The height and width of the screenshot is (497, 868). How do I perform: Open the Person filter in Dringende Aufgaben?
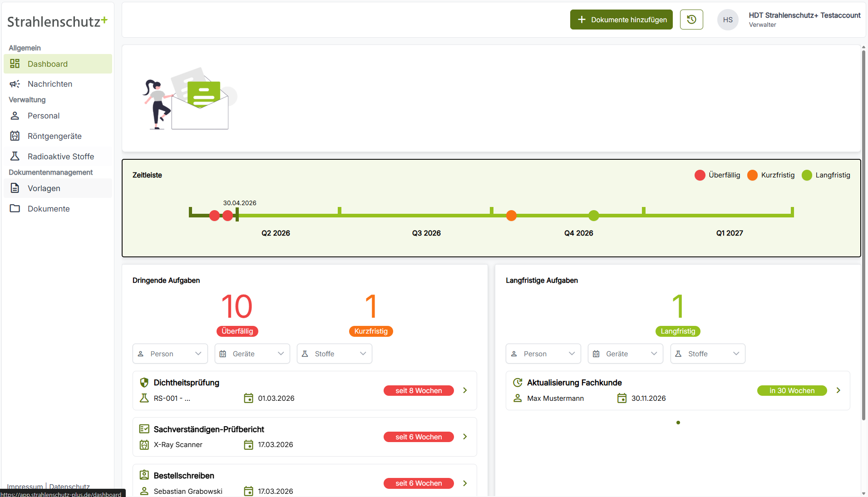(170, 354)
